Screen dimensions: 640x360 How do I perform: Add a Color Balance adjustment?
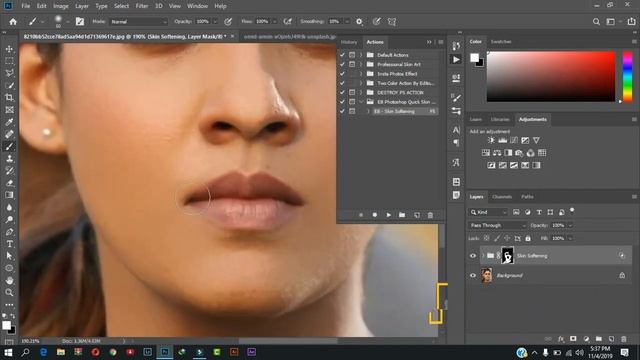(x=497, y=153)
